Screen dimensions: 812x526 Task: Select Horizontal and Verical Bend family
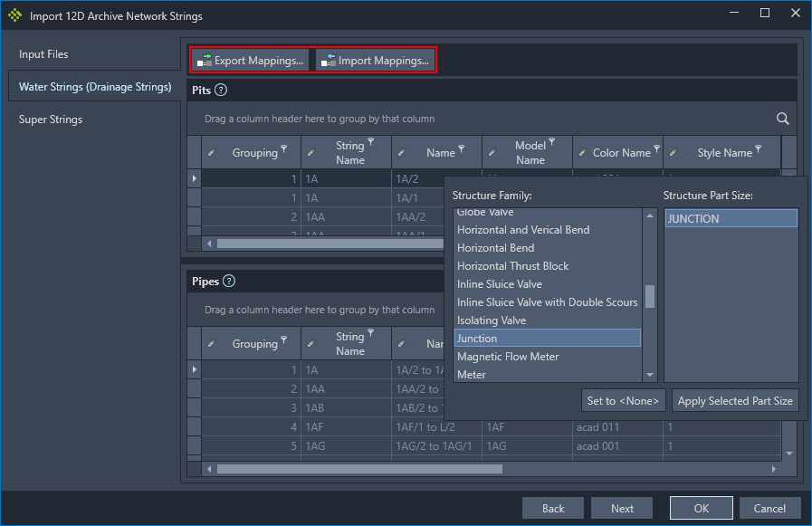point(548,230)
